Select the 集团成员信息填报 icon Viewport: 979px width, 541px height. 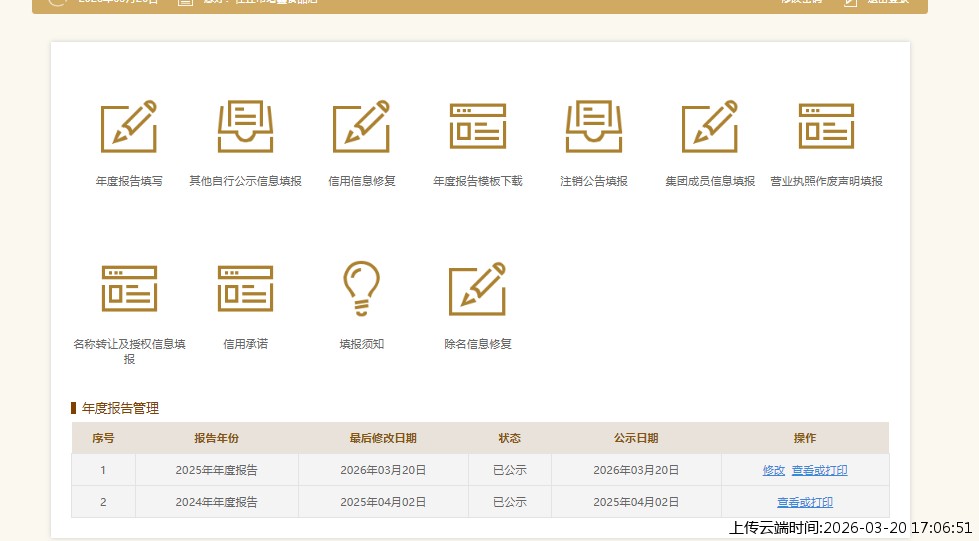pos(710,126)
